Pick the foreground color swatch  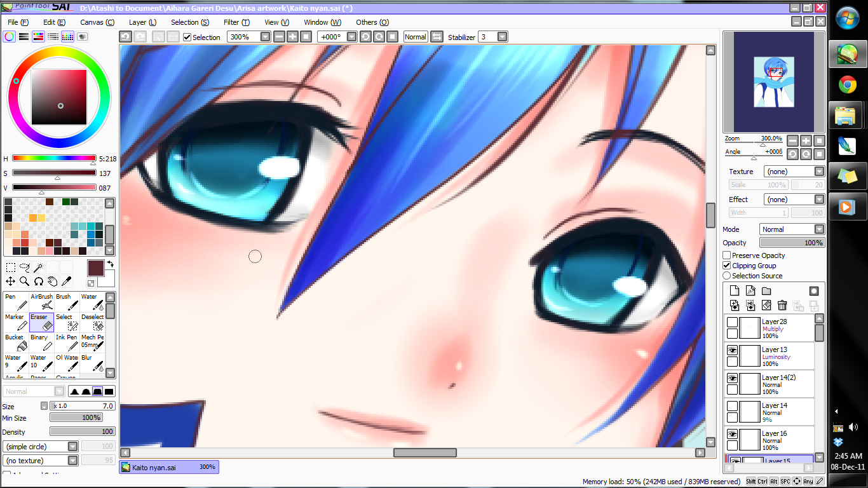pyautogui.click(x=95, y=268)
